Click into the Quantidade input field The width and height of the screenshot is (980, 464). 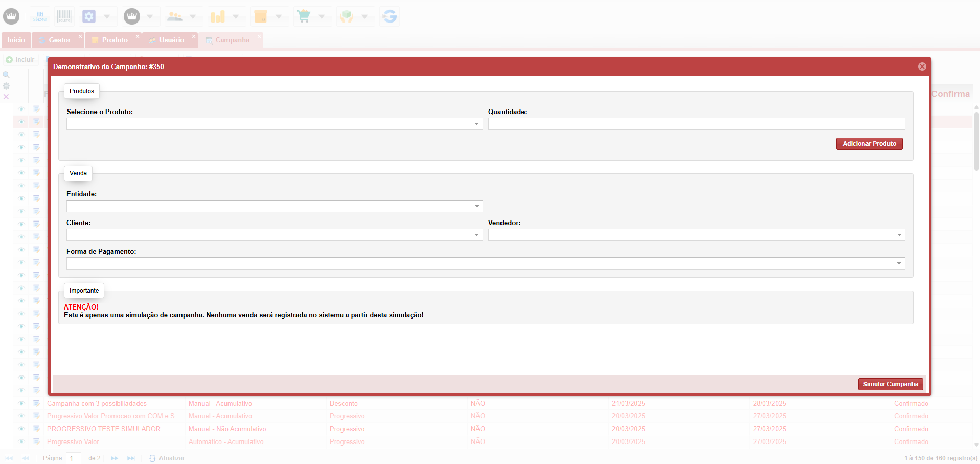click(696, 124)
